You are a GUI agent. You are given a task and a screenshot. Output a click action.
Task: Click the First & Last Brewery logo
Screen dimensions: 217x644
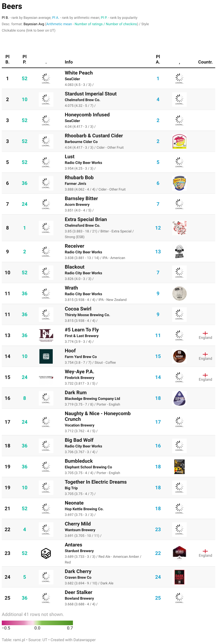46,335
